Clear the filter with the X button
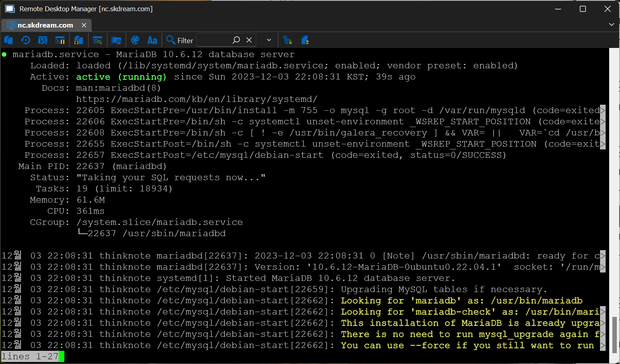 pos(249,40)
